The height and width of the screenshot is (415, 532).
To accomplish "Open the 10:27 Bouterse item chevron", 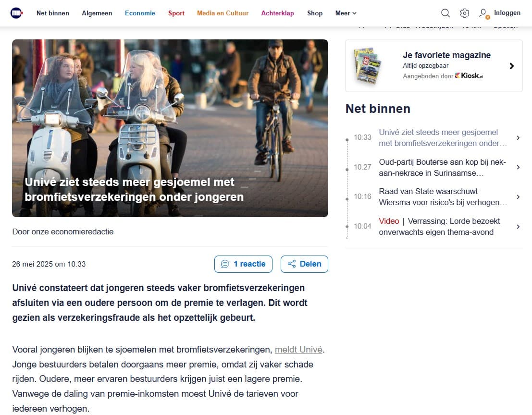I will click(x=518, y=167).
